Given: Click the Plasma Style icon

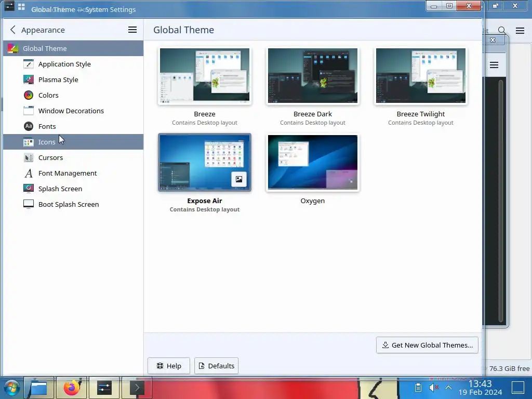Looking at the screenshot, I should [29, 79].
